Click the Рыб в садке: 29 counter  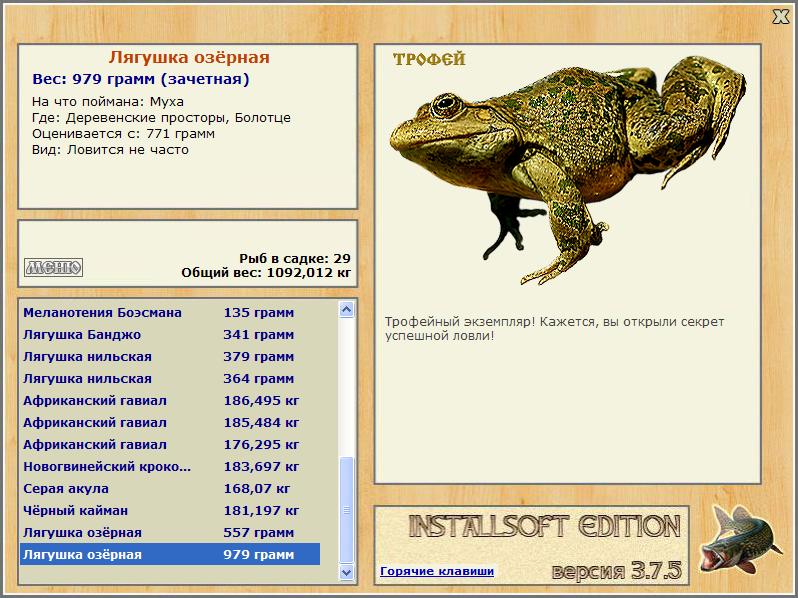point(295,259)
